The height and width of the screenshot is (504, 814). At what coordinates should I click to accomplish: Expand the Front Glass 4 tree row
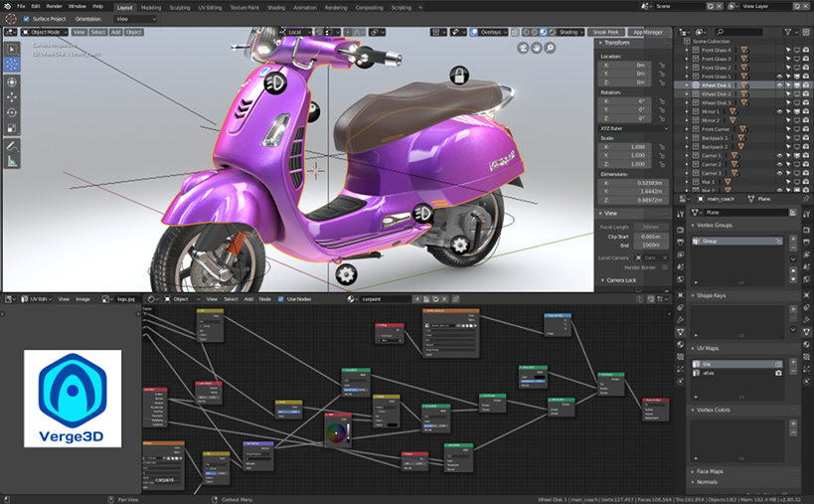[x=687, y=51]
